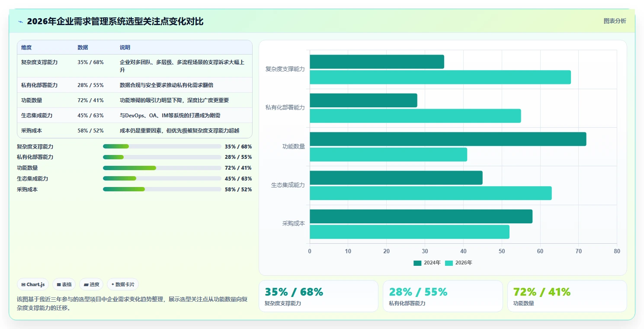Viewport: 644px width, 329px height.
Task: Click the footnote paragraph starting 该图基于我近三年
Action: pos(132,303)
